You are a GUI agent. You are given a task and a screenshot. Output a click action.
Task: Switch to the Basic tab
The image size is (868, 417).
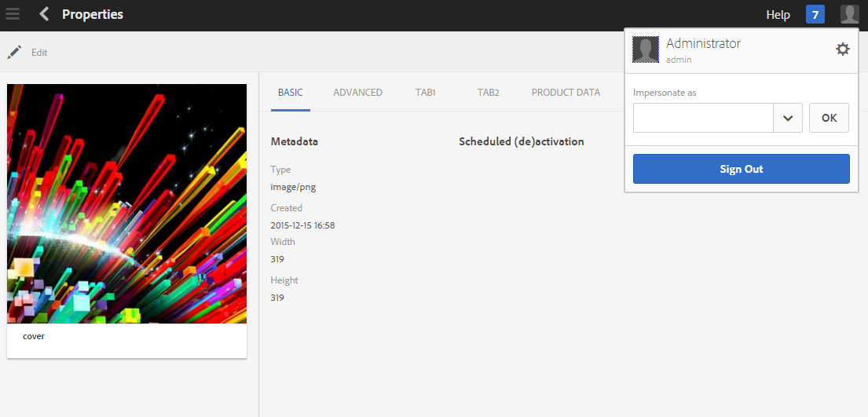290,93
